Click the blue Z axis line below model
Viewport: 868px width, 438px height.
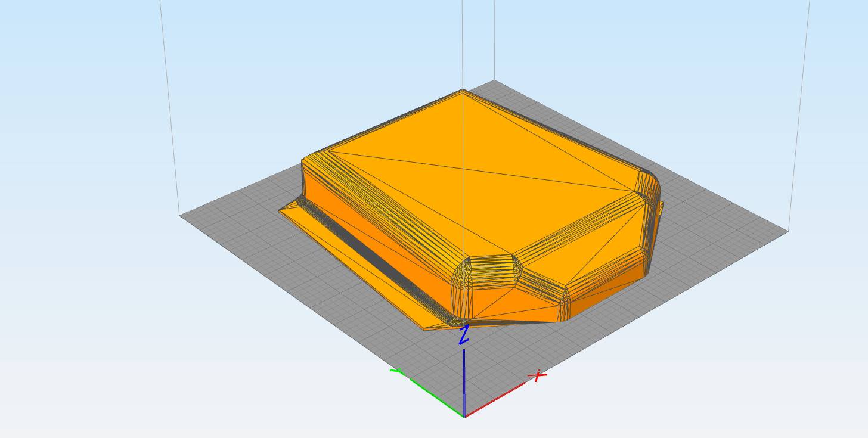point(464,381)
